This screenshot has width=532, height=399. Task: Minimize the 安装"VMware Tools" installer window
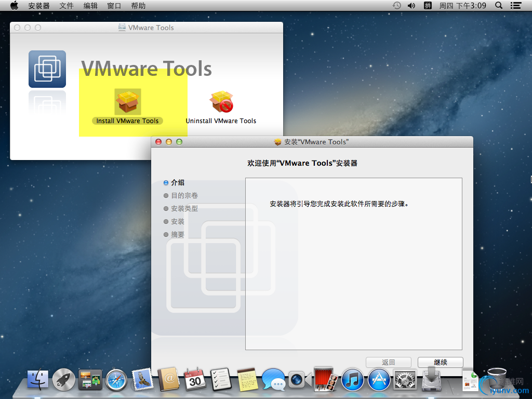[x=169, y=142]
